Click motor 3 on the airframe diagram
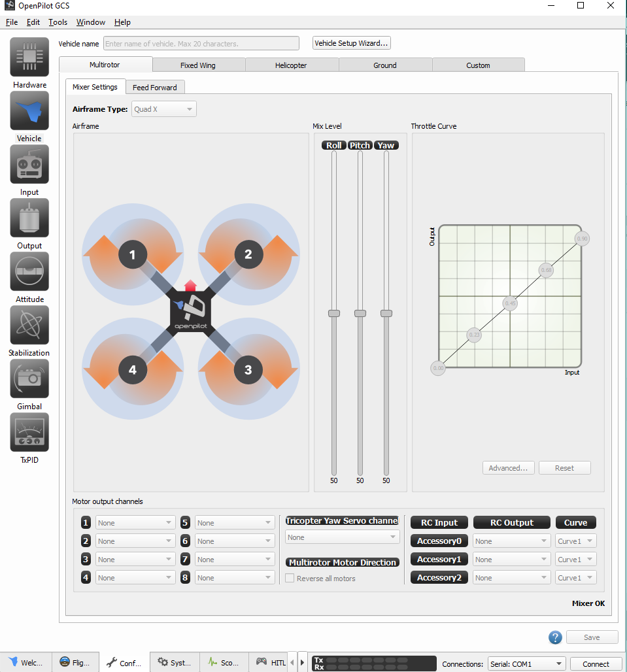 coord(248,370)
